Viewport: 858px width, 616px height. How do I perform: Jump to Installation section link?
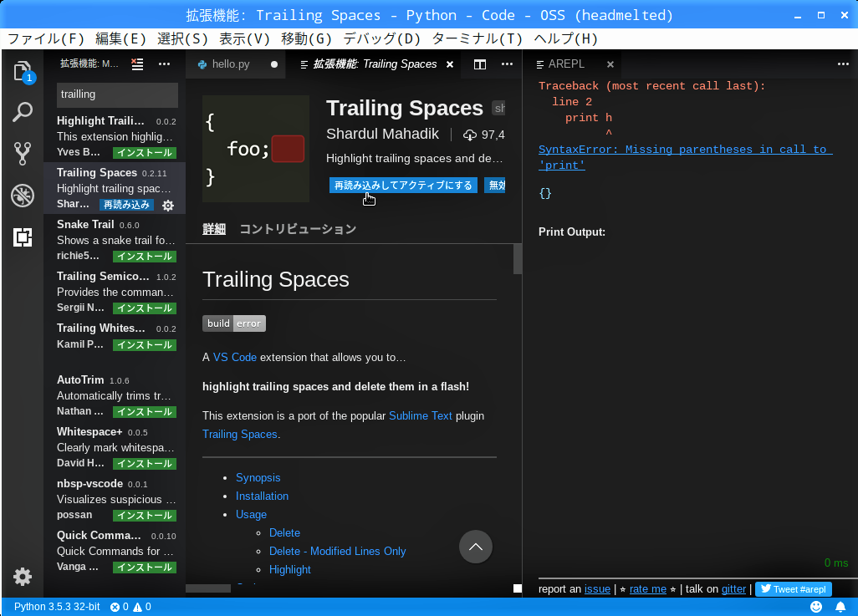click(262, 496)
